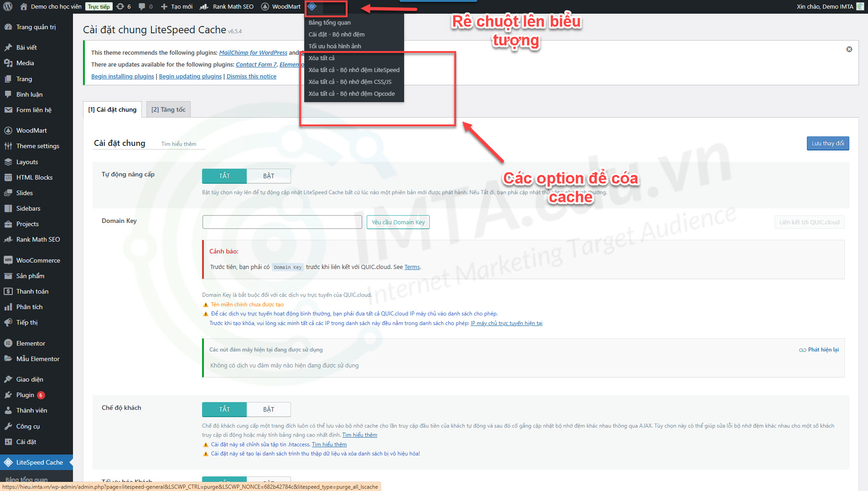Click the Plugin plug icon
Screen dimensions: 868x491
[8, 395]
